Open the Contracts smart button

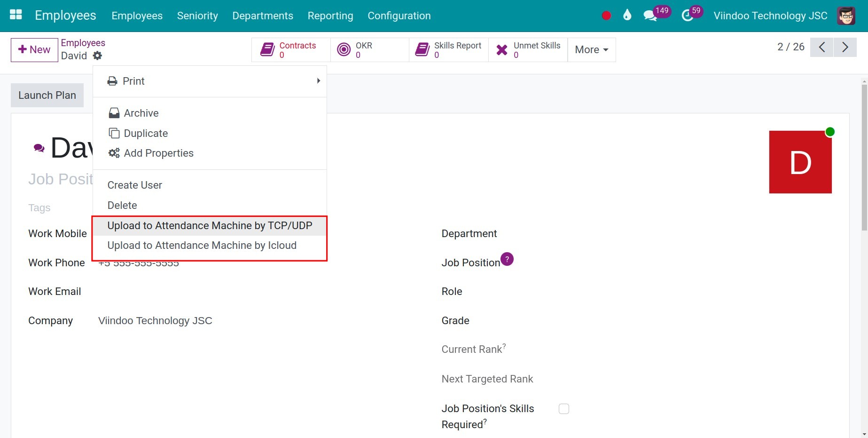[290, 49]
